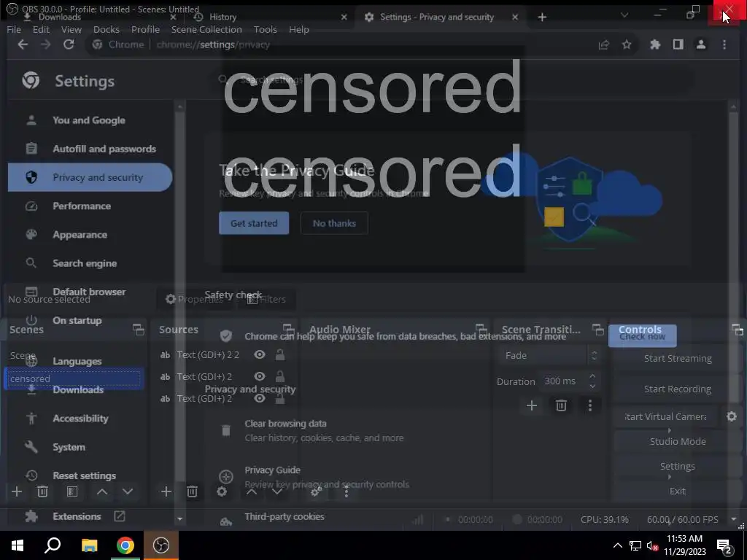Undock the Scene Transitions panel with its float icon

coord(598,329)
